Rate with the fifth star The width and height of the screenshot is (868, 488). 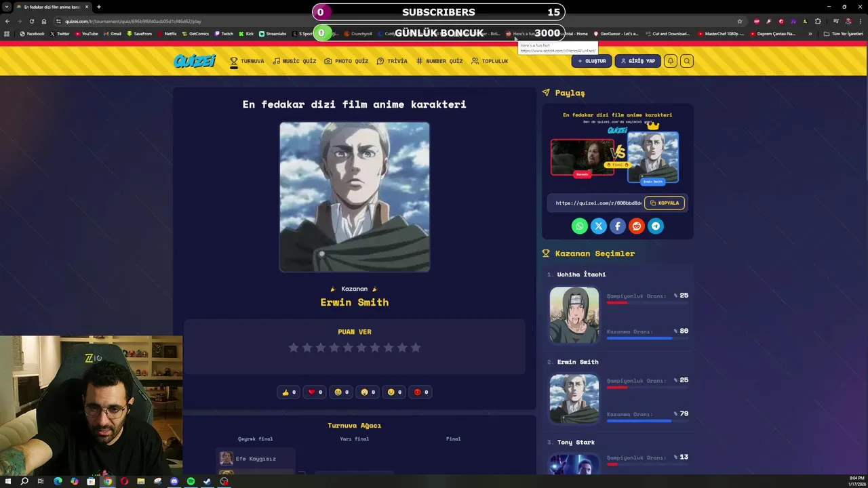point(348,348)
